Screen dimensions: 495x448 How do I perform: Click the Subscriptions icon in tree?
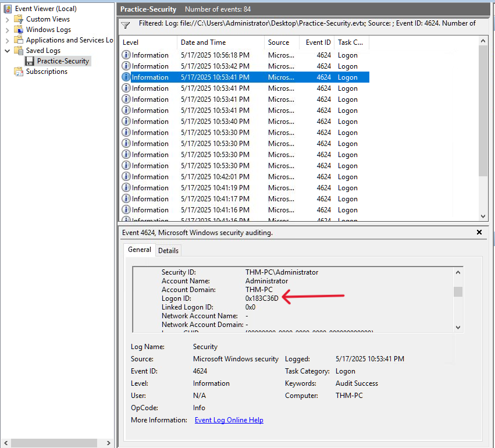coord(19,72)
